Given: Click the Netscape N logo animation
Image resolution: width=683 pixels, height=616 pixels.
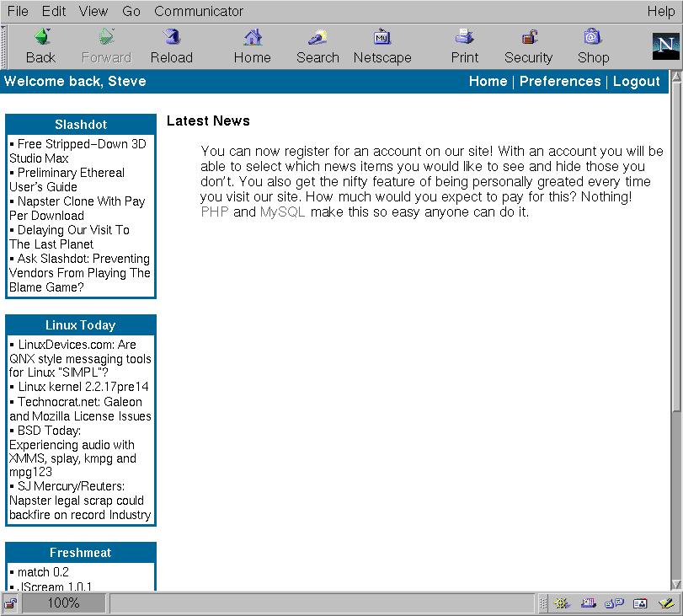Looking at the screenshot, I should [x=665, y=46].
